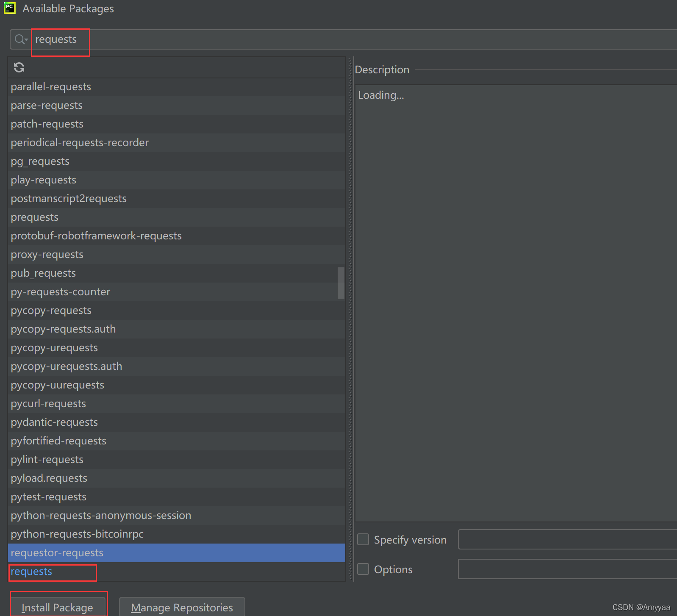
Task: Select the proxy-requests package
Action: [x=177, y=255]
